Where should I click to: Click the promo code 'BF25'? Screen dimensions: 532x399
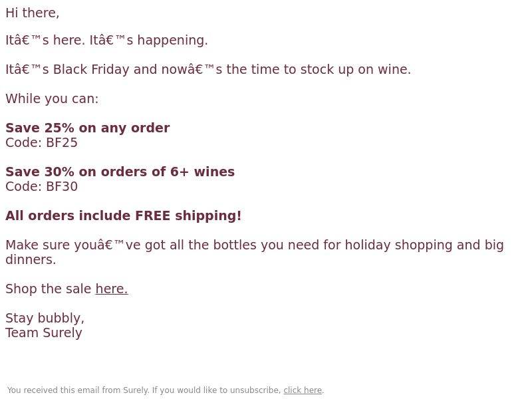coord(62,142)
